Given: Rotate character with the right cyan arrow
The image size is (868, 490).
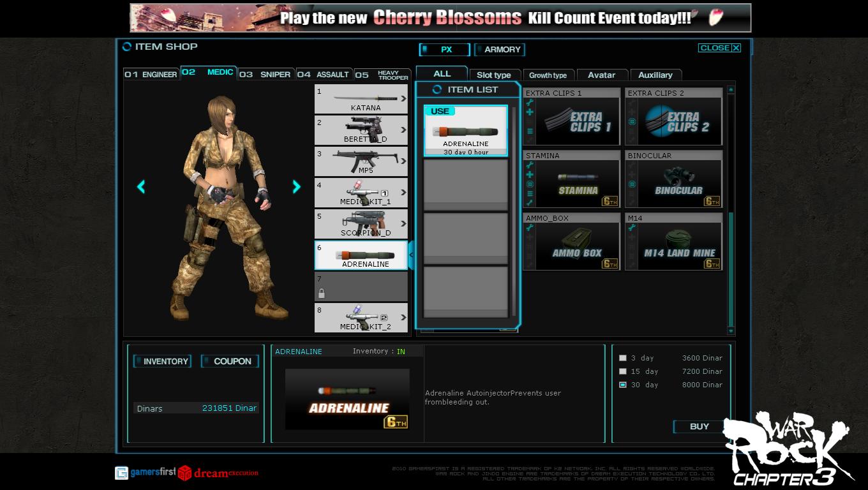Looking at the screenshot, I should click(296, 186).
